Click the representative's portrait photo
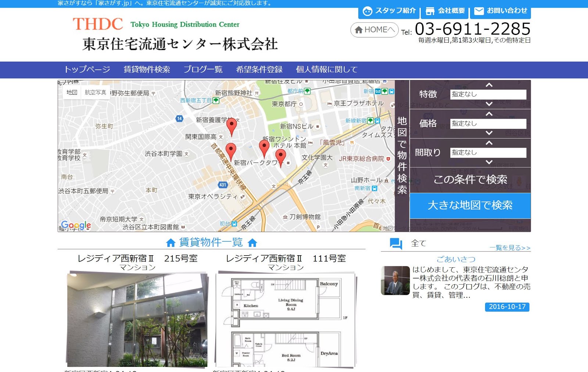 395,281
